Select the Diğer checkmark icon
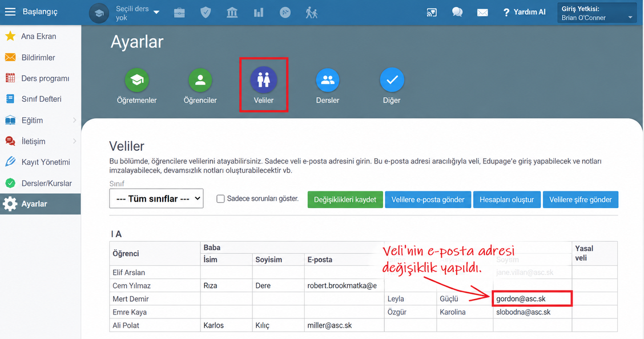This screenshot has height=339, width=644. (x=392, y=80)
